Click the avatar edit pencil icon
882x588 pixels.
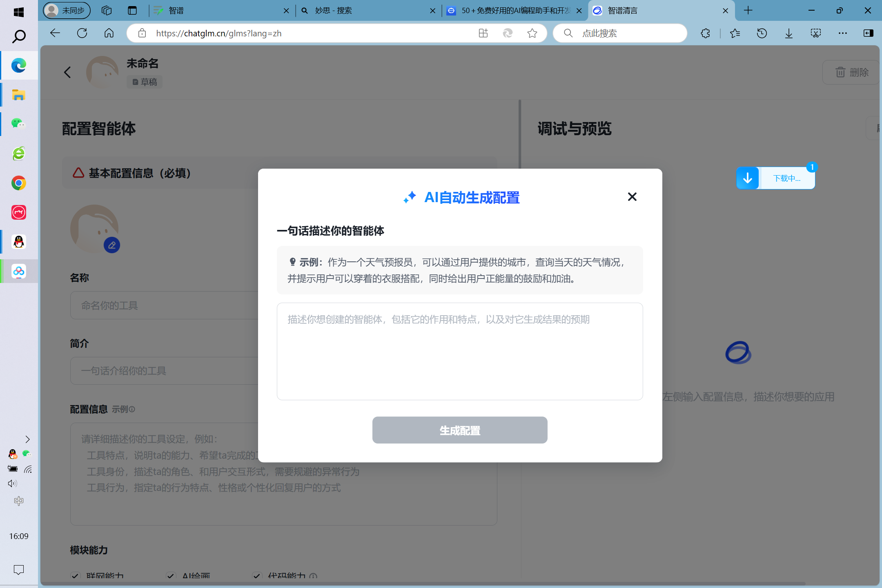(112, 245)
